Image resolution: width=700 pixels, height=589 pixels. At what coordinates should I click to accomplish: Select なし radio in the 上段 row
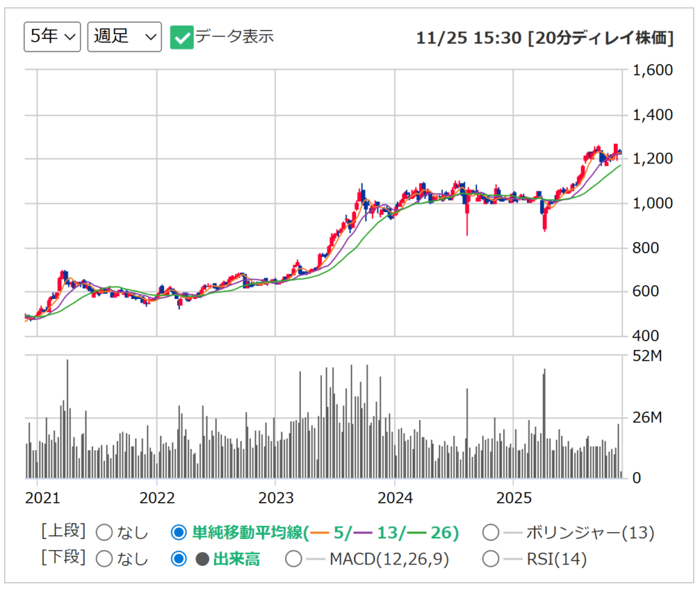point(105,532)
